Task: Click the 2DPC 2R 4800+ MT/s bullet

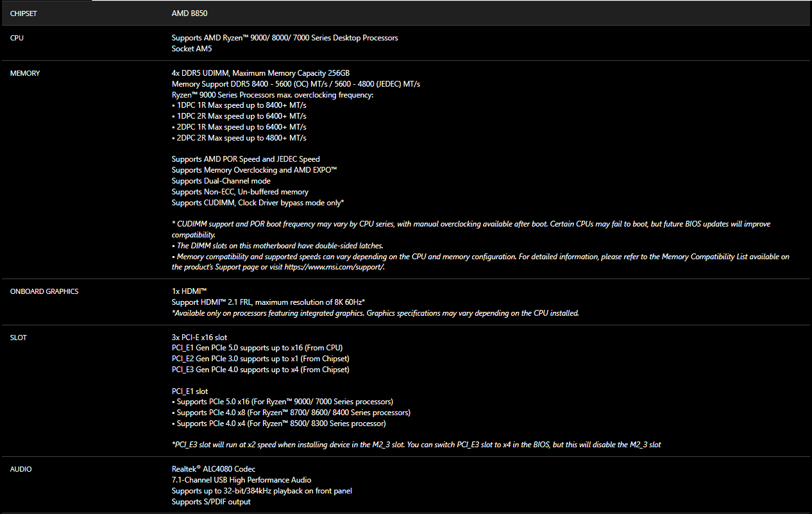Action: (239, 138)
